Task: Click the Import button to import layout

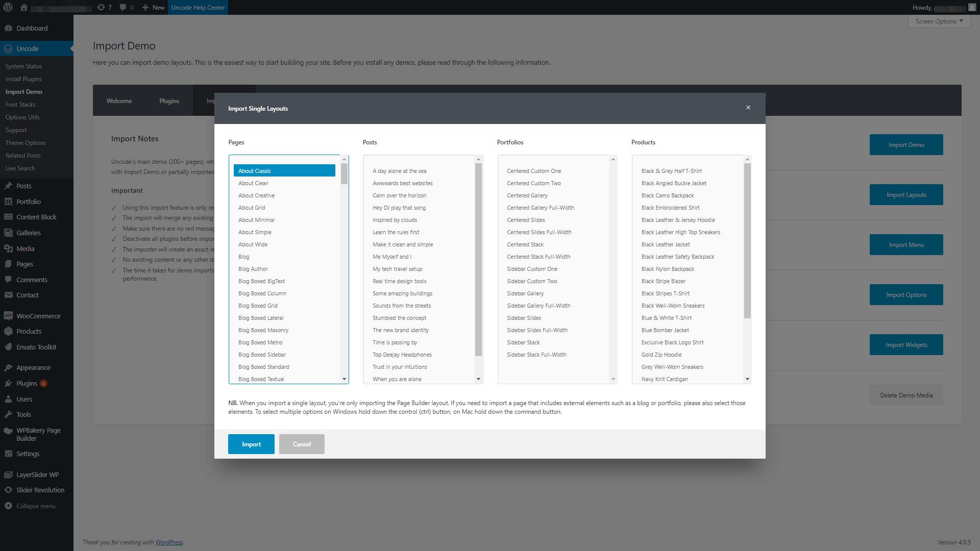Action: (252, 443)
